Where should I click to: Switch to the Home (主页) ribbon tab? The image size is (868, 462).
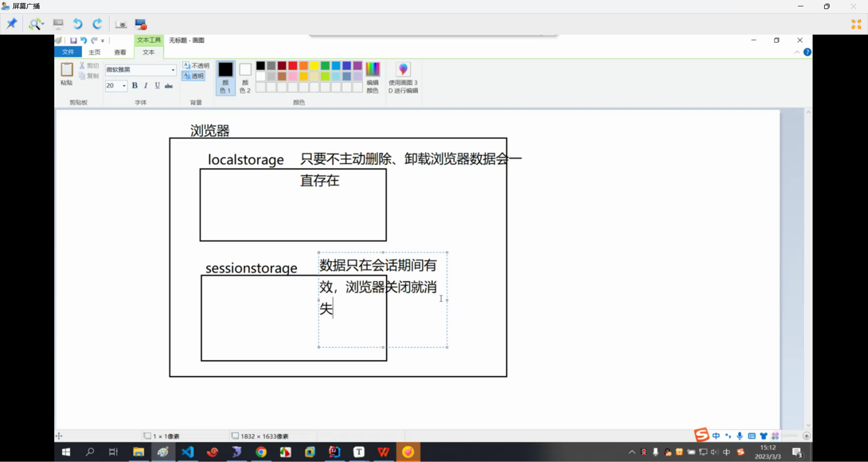pos(94,52)
